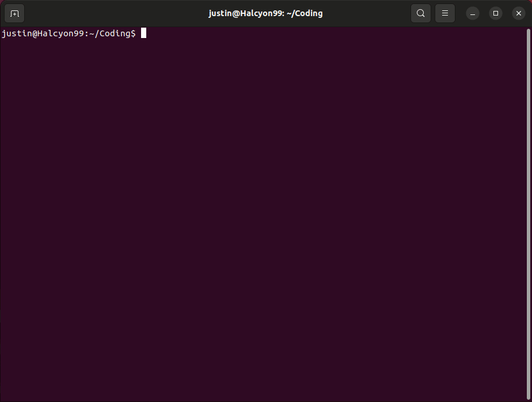The image size is (532, 402).
Task: Click the justin@Halcyon99: ~/Coding title
Action: coord(265,13)
